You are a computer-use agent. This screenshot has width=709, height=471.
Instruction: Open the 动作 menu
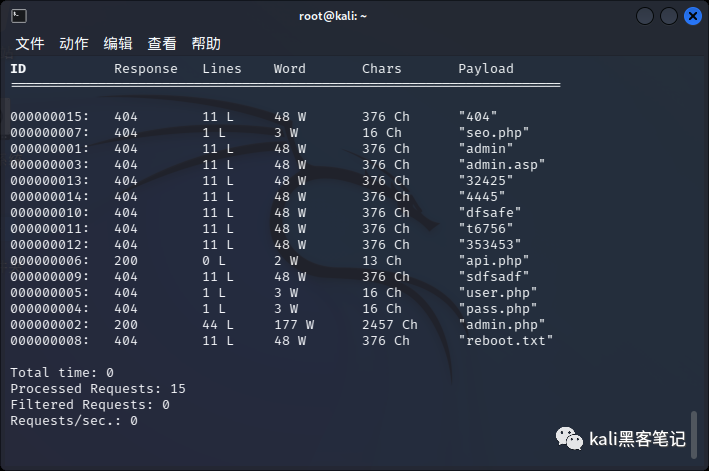click(x=74, y=44)
